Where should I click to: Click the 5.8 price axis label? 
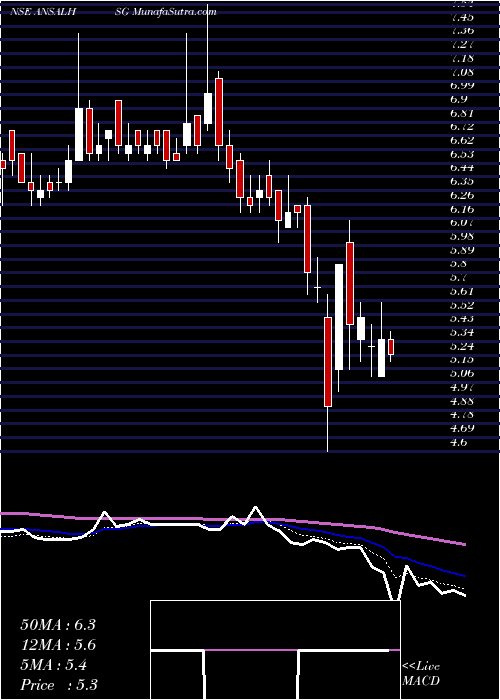(x=460, y=264)
